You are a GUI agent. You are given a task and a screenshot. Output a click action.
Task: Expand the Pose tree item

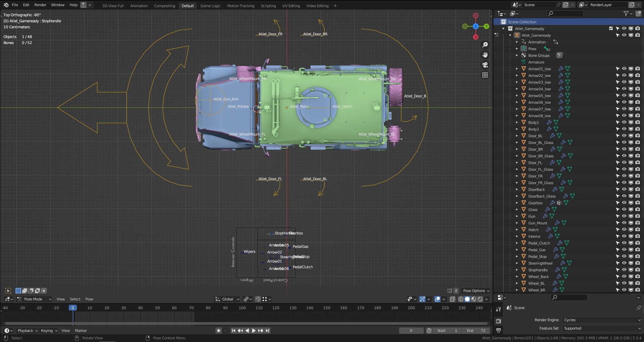[x=517, y=49]
